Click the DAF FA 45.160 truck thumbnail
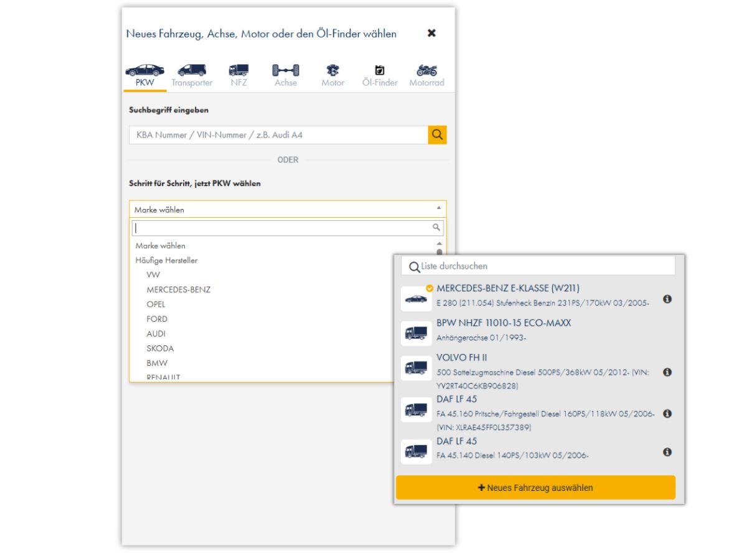The height and width of the screenshot is (560, 747). pos(416,409)
